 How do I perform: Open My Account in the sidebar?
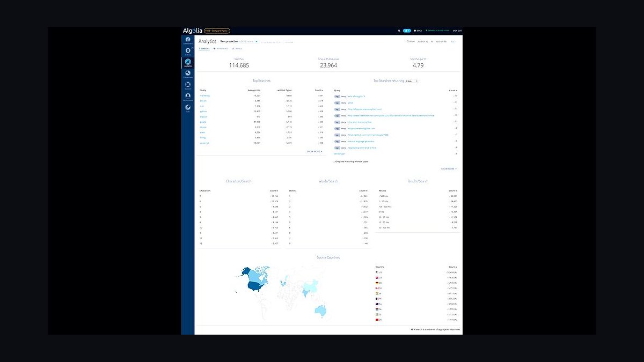(188, 97)
